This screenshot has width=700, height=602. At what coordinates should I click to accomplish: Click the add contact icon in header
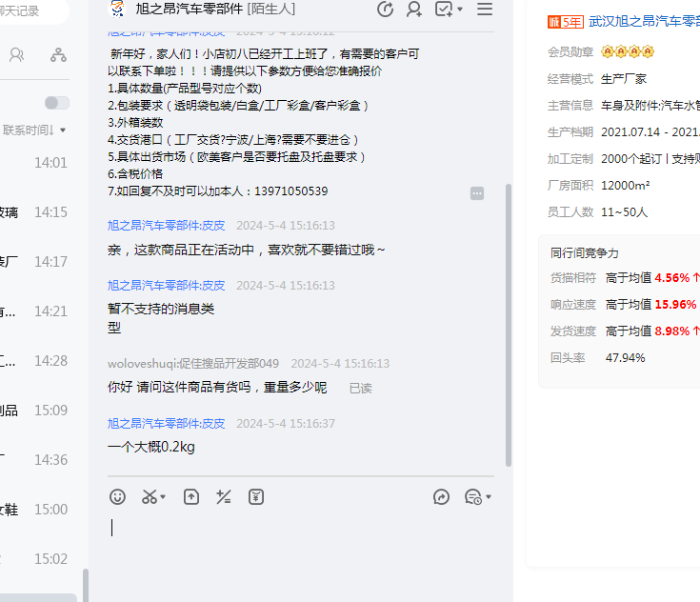[x=414, y=10]
